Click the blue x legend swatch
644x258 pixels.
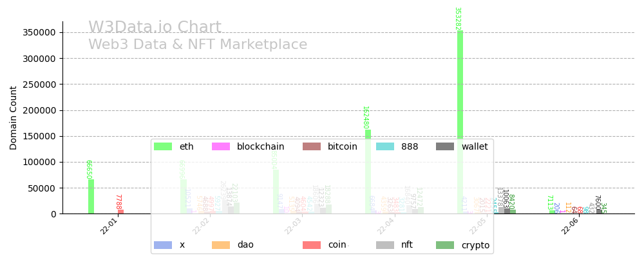click(x=163, y=245)
